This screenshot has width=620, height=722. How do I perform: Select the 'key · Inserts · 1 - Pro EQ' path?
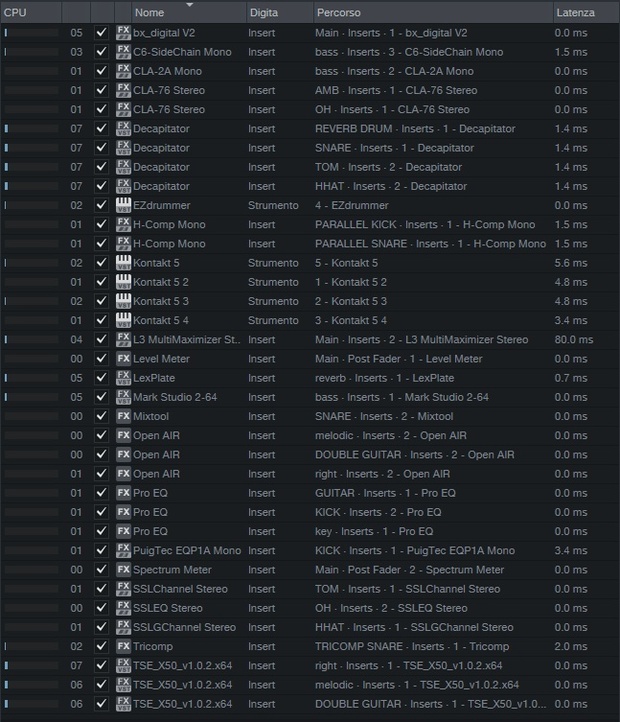[x=374, y=531]
